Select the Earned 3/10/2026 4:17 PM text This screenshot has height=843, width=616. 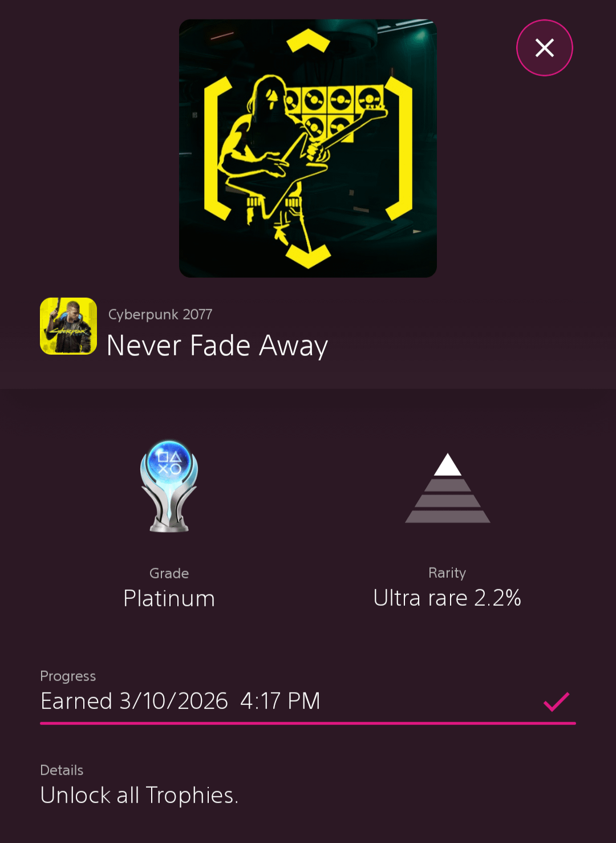tap(180, 701)
